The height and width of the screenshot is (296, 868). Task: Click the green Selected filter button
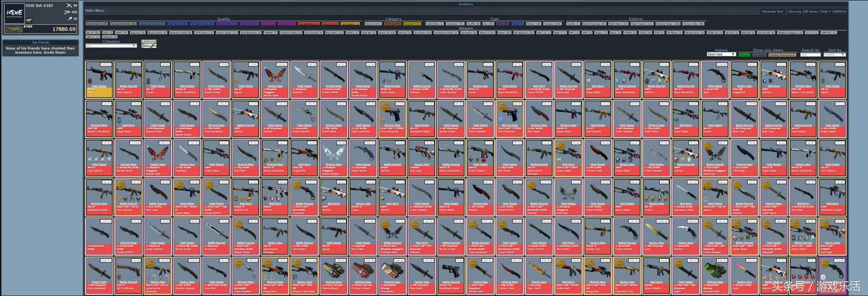[745, 55]
